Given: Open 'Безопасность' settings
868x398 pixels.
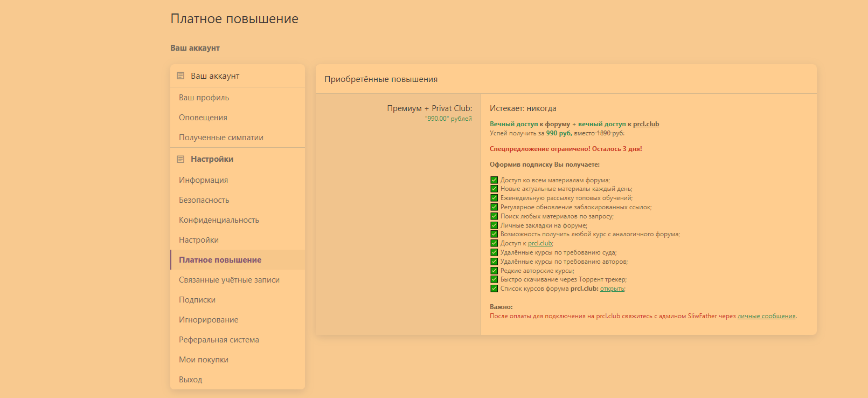Looking at the screenshot, I should (204, 200).
